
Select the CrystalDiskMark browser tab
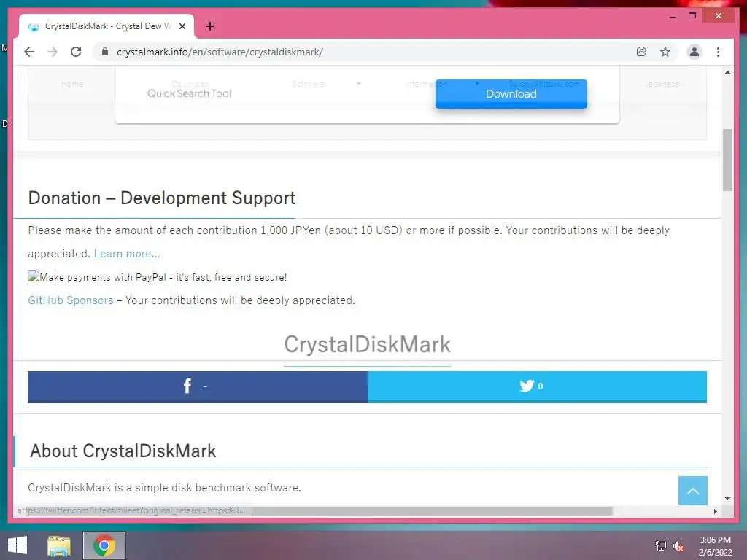pos(107,26)
